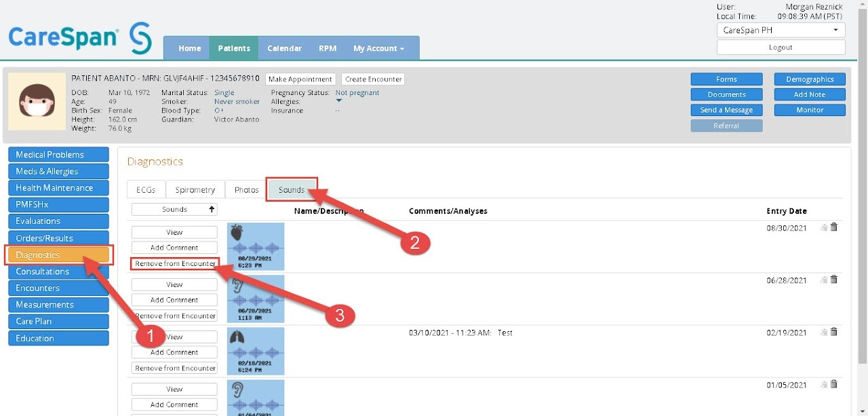Open the CareSpan PH organization dropdown
The height and width of the screenshot is (416, 868).
[781, 30]
